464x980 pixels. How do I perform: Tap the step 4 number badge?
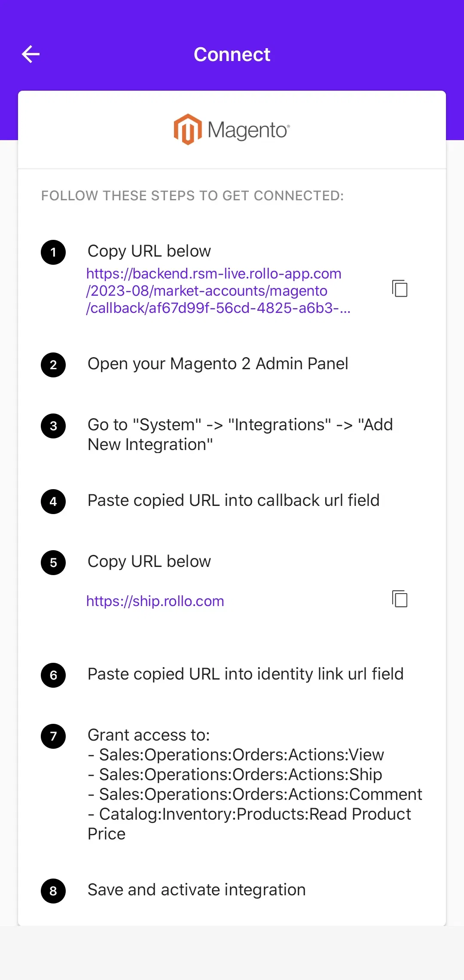point(53,502)
